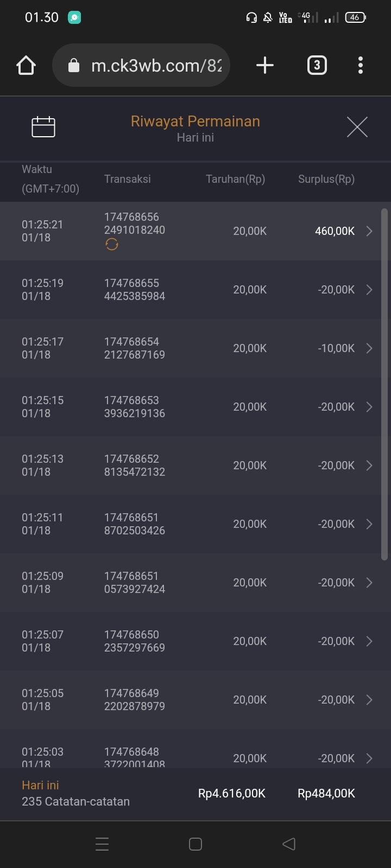Open the browser three-dot menu

point(361,66)
